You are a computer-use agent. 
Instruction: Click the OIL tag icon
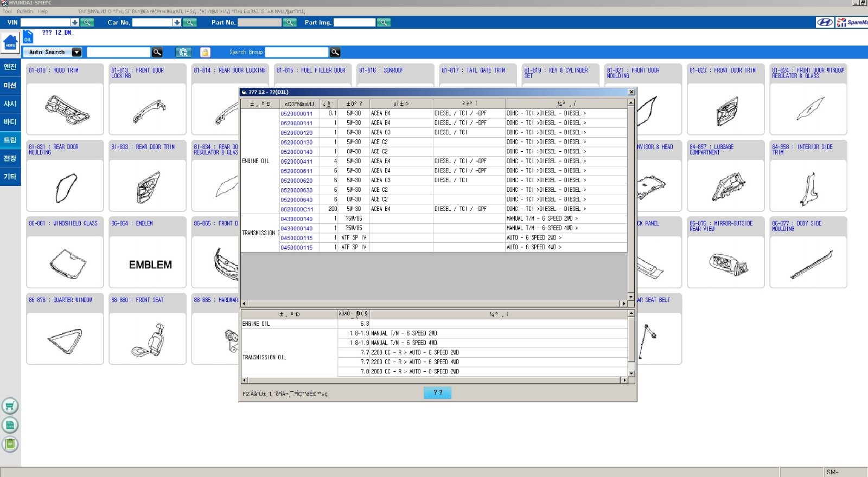(x=28, y=37)
